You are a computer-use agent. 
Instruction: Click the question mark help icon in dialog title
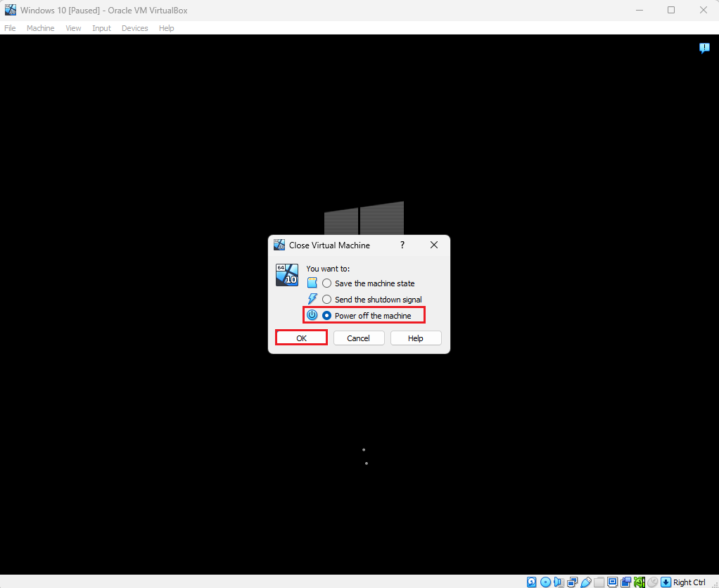(402, 245)
